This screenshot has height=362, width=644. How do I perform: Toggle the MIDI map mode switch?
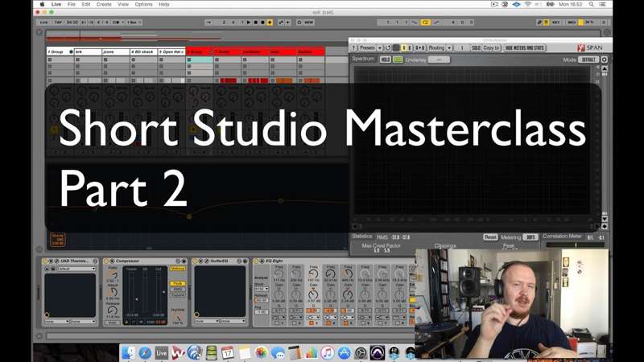572,23
